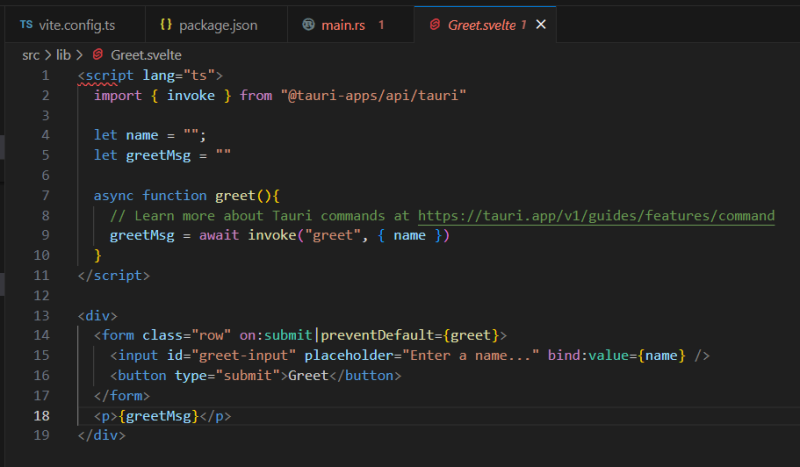Image resolution: width=800 pixels, height=467 pixels.
Task: Click the Svelte icon on the Greet.svelte tab
Action: click(x=434, y=24)
